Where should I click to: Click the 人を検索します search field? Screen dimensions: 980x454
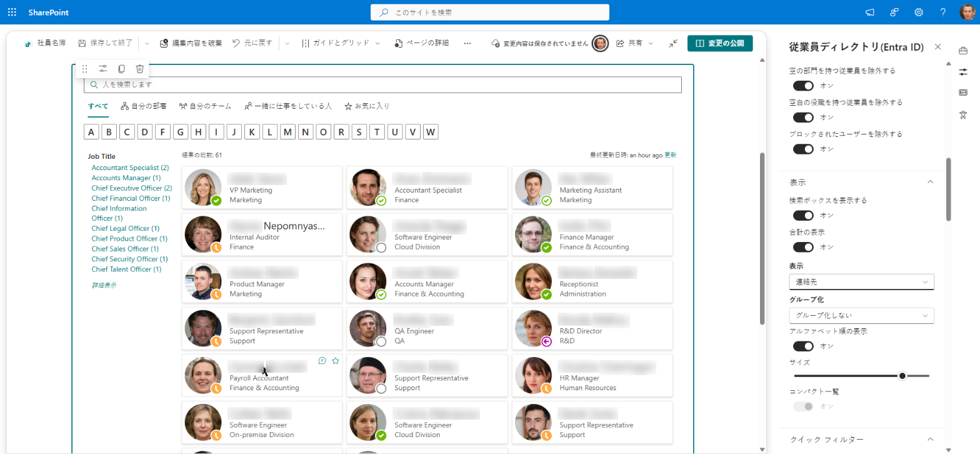[382, 84]
